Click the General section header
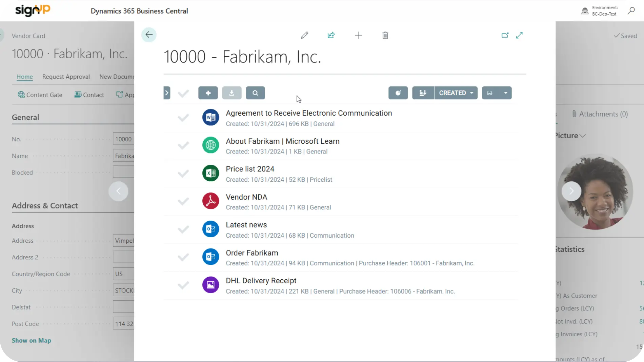Screen dimensions: 644x362 pos(25,117)
